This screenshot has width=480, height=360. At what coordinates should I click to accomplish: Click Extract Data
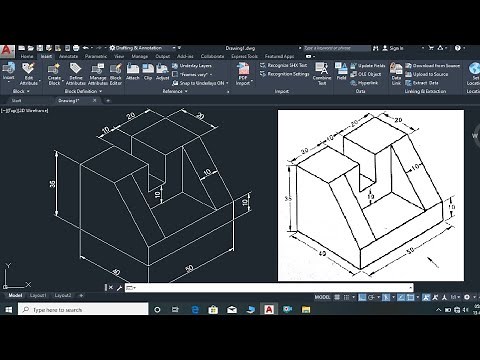(x=422, y=83)
